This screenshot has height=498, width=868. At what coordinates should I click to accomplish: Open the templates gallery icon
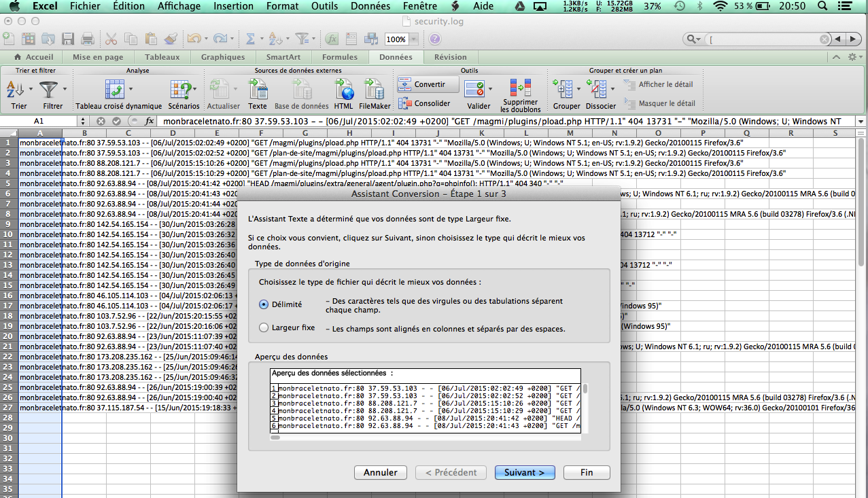tap(29, 39)
